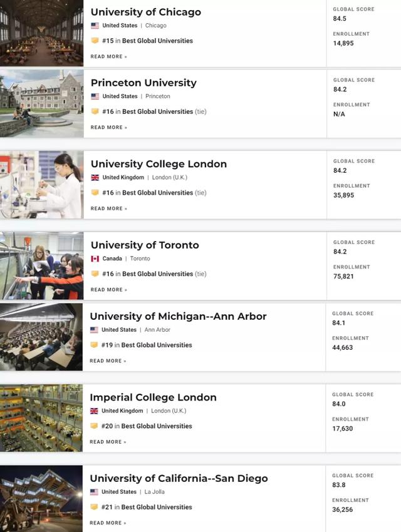Open the University College London lab thumbnail
This screenshot has width=401, height=532.
[41, 185]
